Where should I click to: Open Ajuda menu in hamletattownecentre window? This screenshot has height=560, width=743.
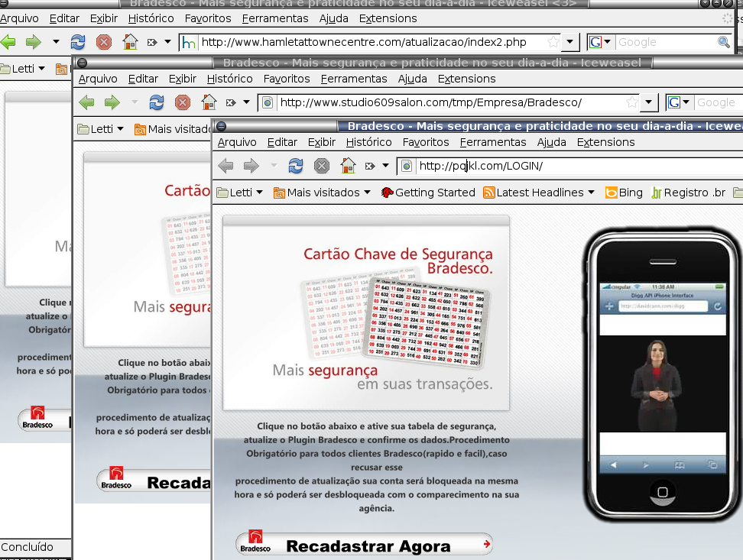pos(333,18)
